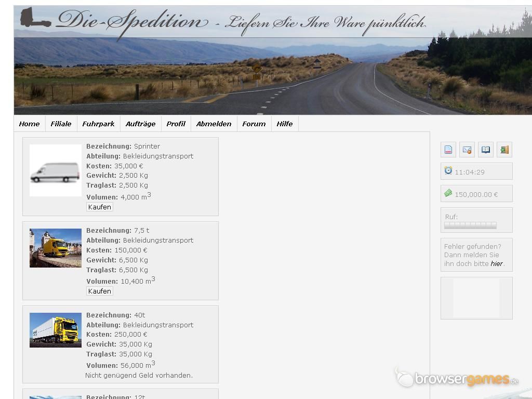Screen dimensions: 532x399
Task: Open the Fuhrpark menu
Action: pos(98,124)
